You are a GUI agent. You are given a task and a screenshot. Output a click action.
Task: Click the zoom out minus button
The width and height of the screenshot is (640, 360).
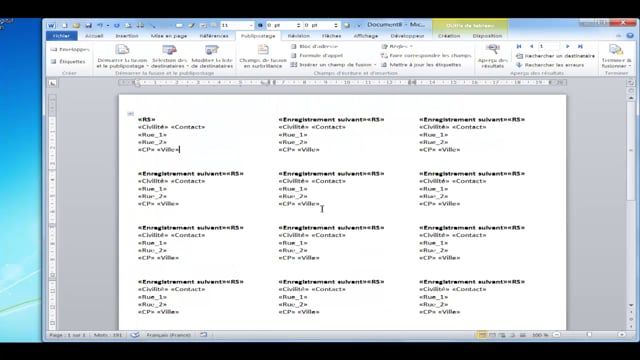click(x=556, y=335)
